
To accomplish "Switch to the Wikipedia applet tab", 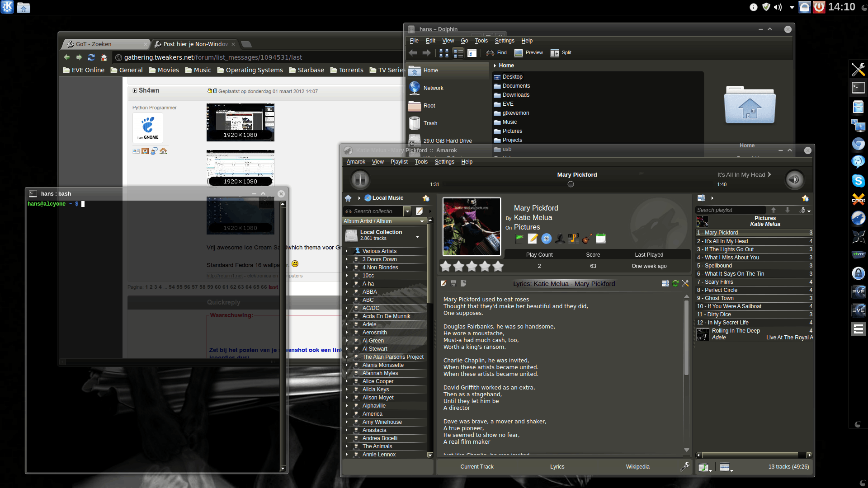I will tap(637, 467).
